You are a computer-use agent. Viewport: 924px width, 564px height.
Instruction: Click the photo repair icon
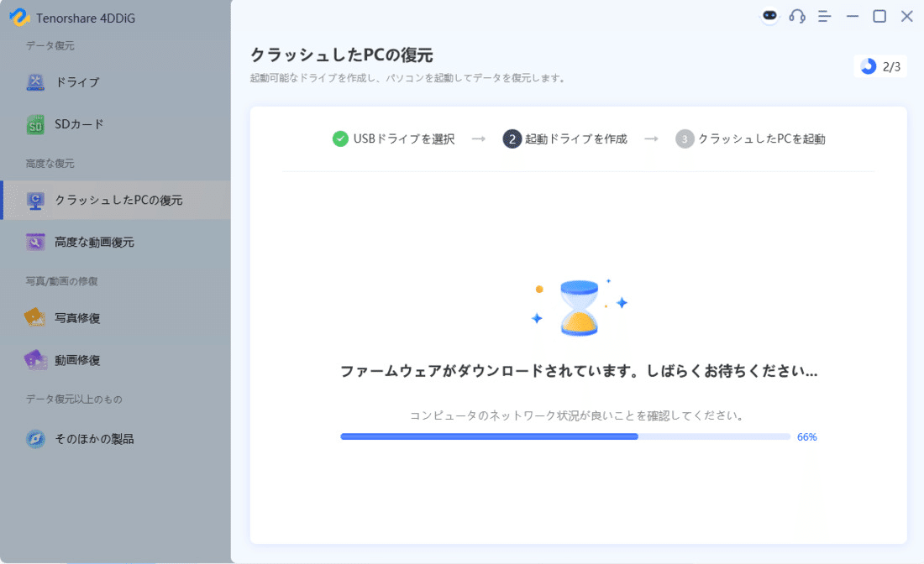tap(34, 318)
